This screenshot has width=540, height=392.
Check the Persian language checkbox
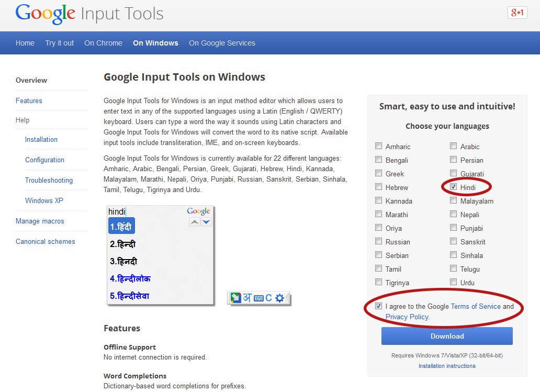pos(453,160)
